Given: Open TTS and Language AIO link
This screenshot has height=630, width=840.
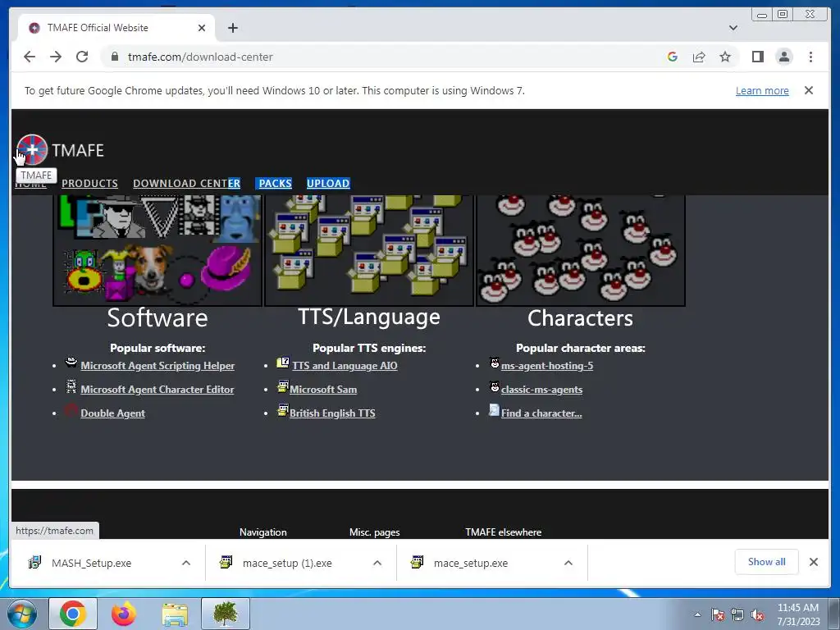Looking at the screenshot, I should click(345, 366).
